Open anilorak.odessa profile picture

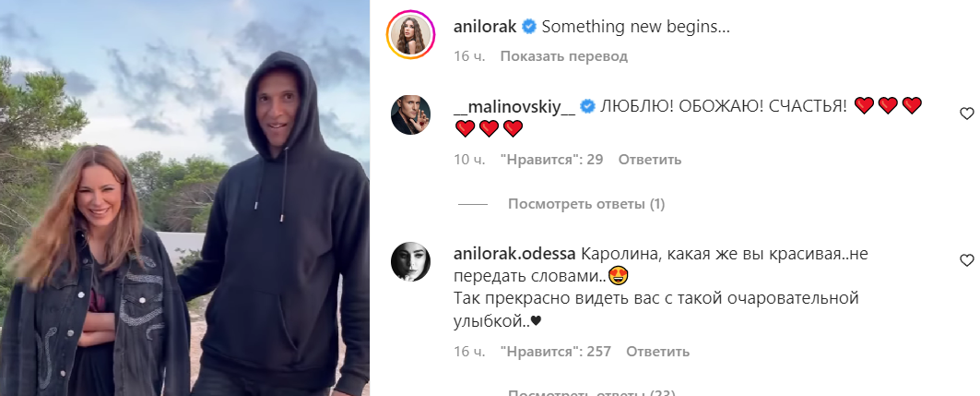pyautogui.click(x=410, y=261)
